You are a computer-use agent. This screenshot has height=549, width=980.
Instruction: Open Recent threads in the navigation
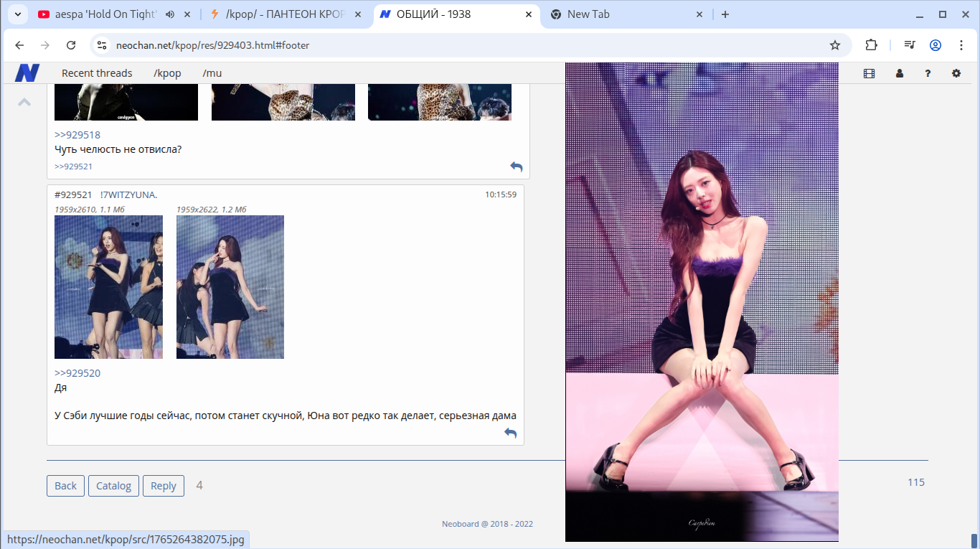coord(97,73)
